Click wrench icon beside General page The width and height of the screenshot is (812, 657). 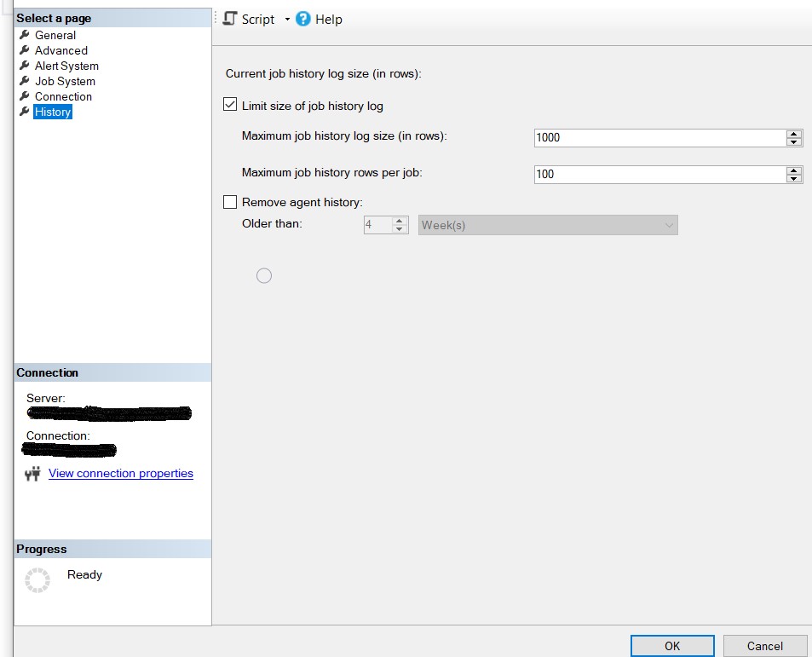click(25, 35)
